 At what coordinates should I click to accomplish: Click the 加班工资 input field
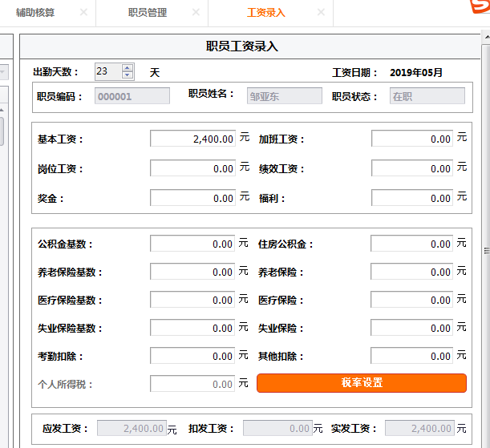pos(412,139)
